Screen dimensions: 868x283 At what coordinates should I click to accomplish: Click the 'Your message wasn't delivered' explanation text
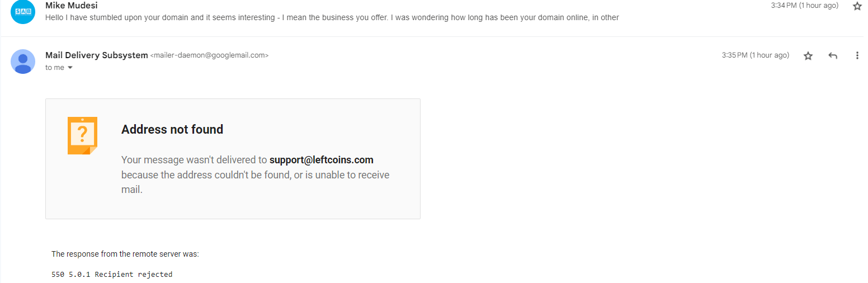(x=255, y=174)
